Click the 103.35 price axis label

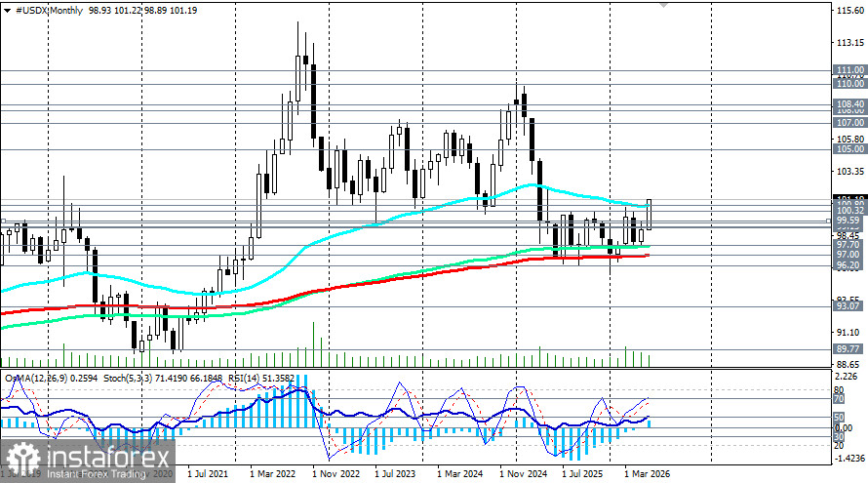(x=851, y=171)
